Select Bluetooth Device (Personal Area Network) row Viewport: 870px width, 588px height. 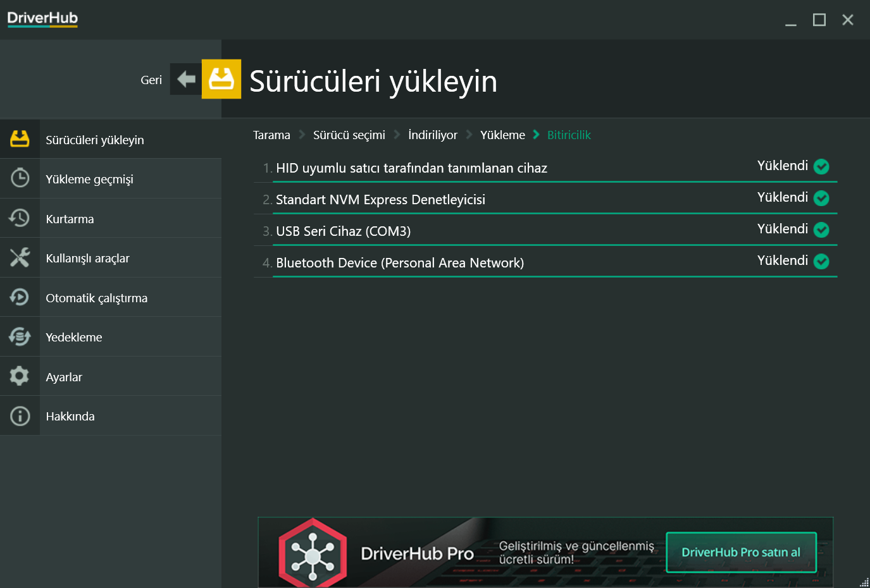tap(545, 262)
